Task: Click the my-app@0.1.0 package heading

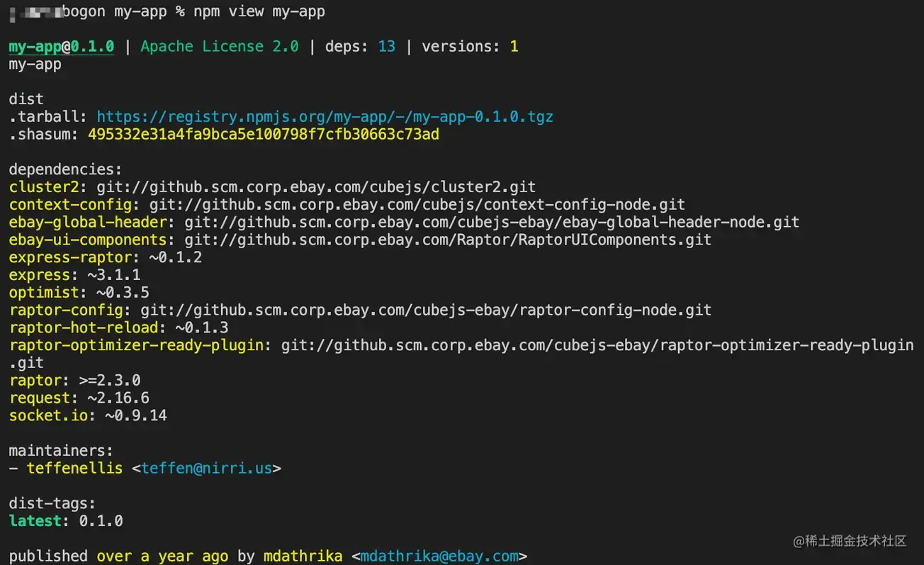Action: (x=61, y=46)
